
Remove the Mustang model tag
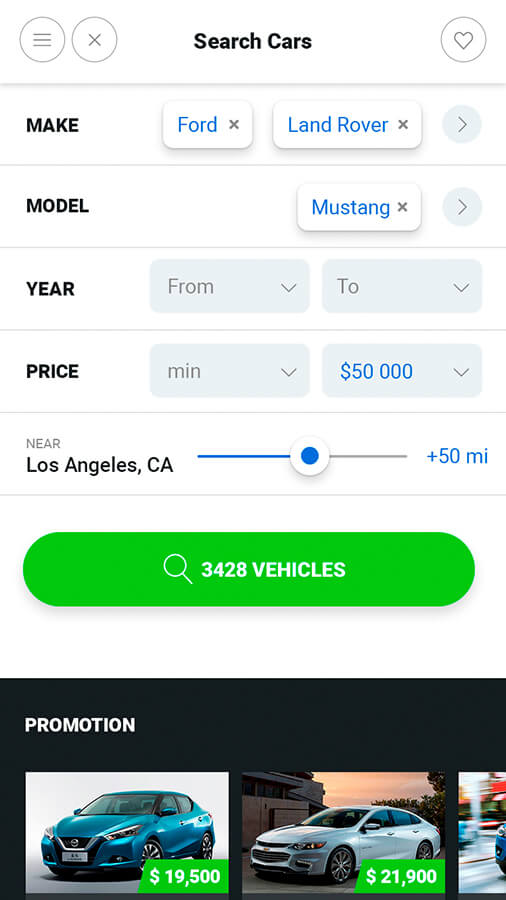click(x=403, y=207)
